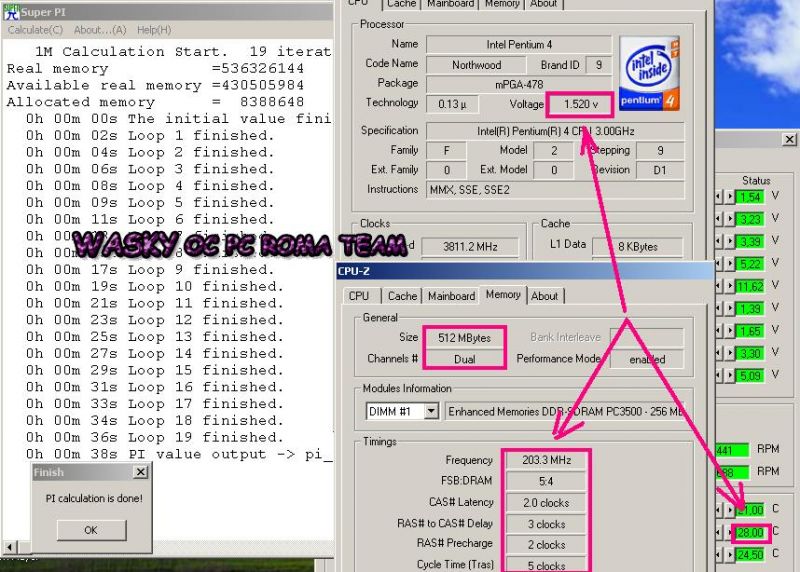
Task: Click the Package field 'mPGA-478'
Action: pyautogui.click(x=519, y=84)
